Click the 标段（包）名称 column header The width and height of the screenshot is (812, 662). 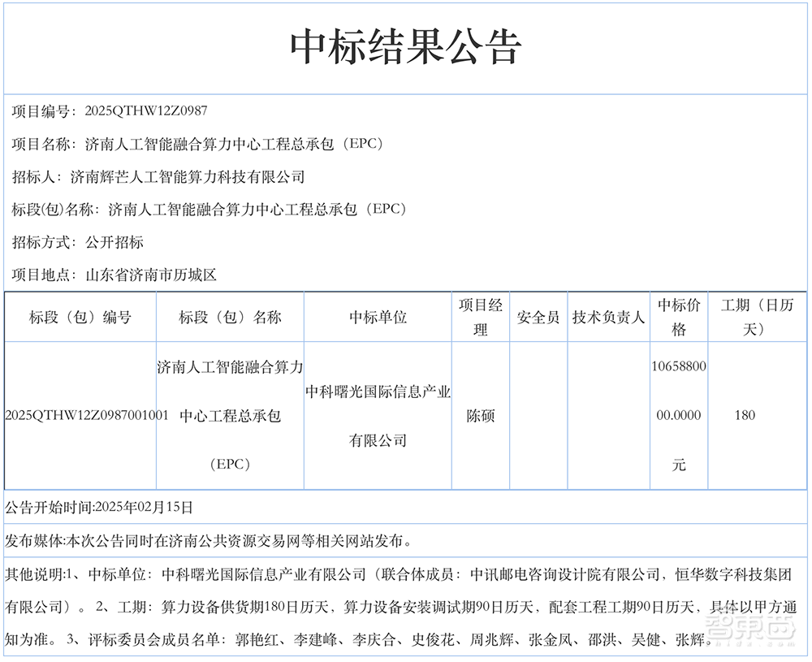(229, 317)
